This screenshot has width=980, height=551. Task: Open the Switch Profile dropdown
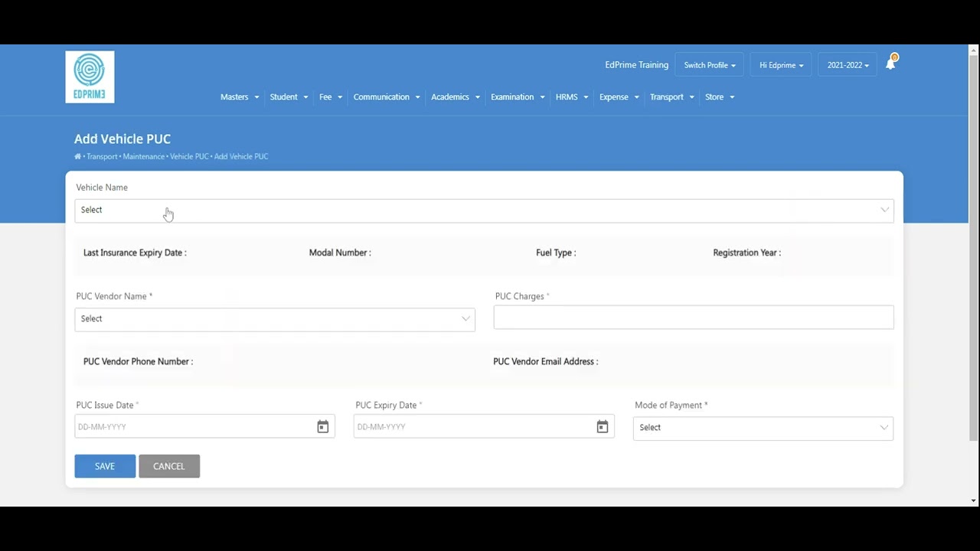coord(710,65)
